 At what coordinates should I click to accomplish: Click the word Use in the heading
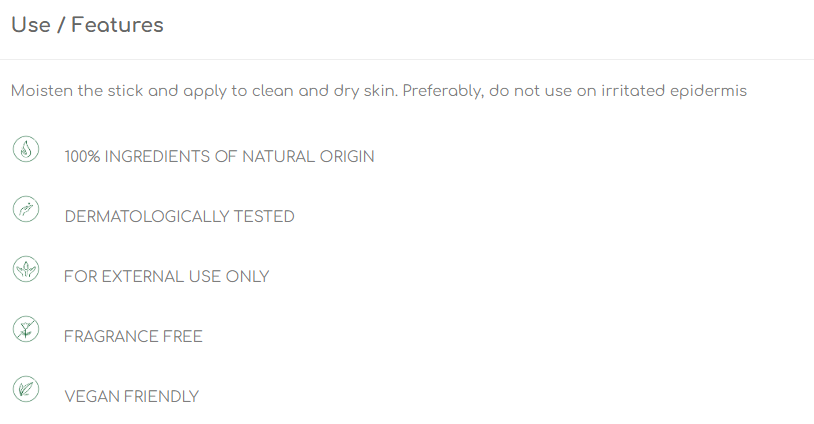point(31,25)
